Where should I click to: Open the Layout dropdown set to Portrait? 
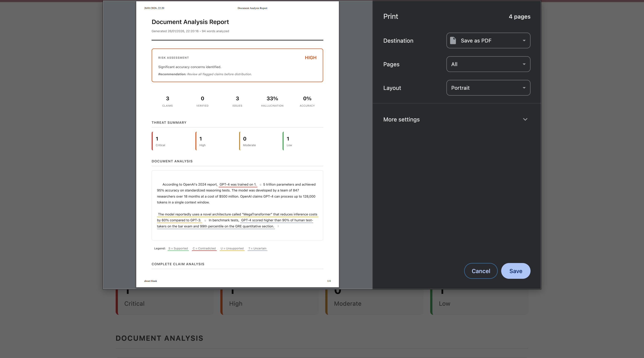488,88
